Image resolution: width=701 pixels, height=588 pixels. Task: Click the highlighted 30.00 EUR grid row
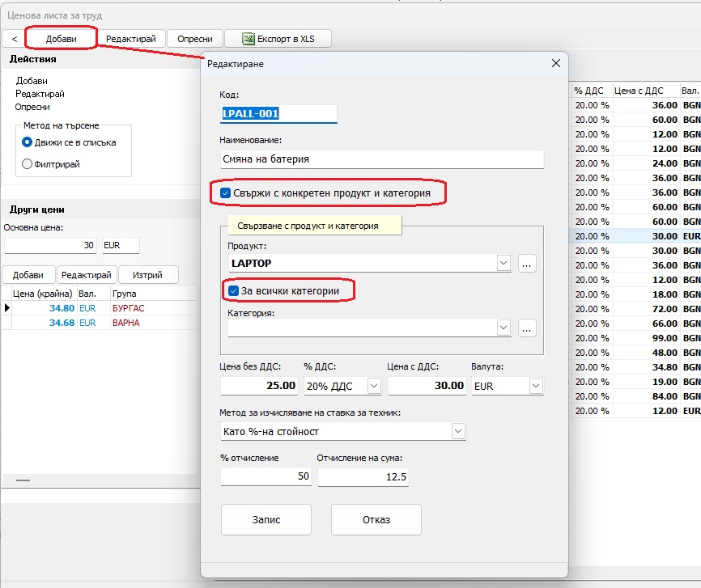(635, 236)
